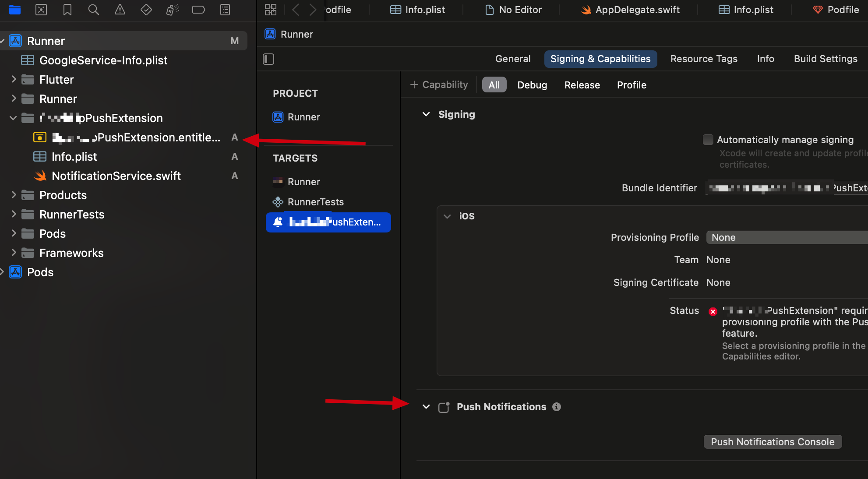Select the Release configuration filter
This screenshot has width=868, height=479.
click(x=582, y=85)
